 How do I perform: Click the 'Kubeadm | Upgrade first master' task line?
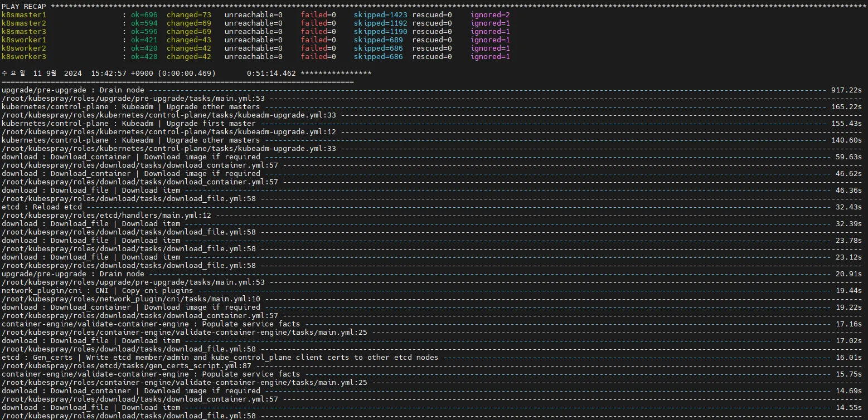pos(129,124)
